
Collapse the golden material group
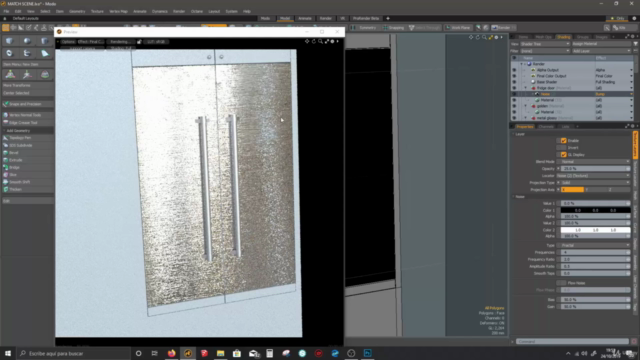525,106
